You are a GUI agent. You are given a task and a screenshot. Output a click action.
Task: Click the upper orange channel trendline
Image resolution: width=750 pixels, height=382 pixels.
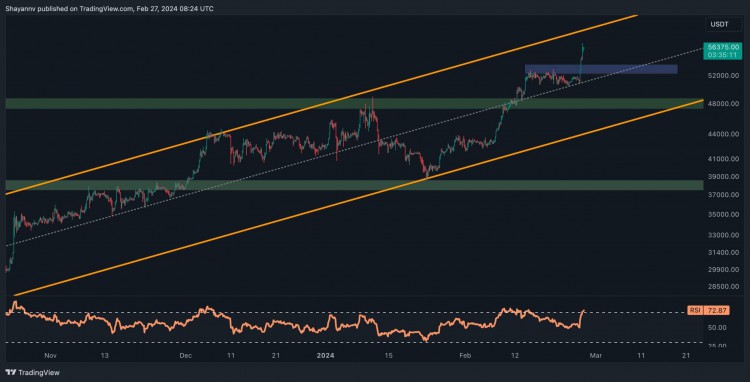[x=321, y=105]
